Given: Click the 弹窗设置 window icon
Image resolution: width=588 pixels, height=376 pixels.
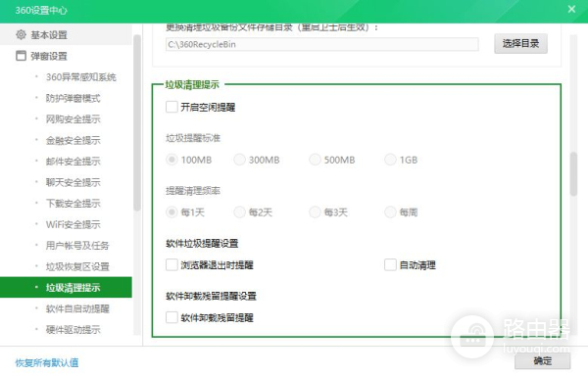Looking at the screenshot, I should click(21, 56).
